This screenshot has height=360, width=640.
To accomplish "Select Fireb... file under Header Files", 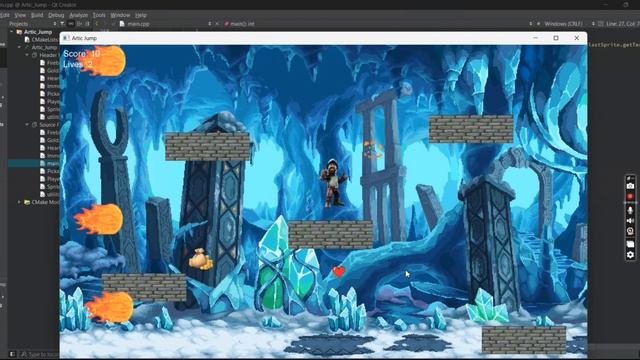I will pyautogui.click(x=49, y=63).
